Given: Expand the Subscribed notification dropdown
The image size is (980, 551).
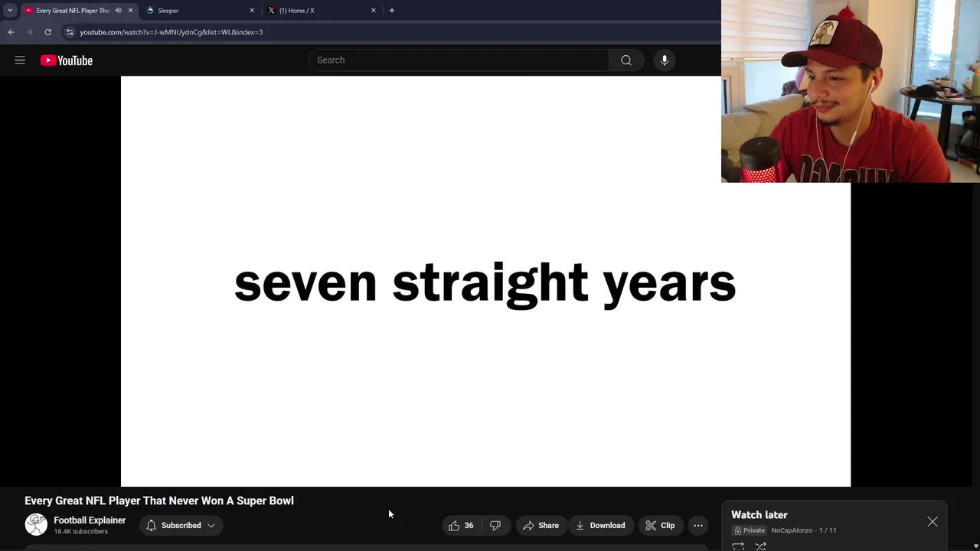Looking at the screenshot, I should [x=181, y=526].
